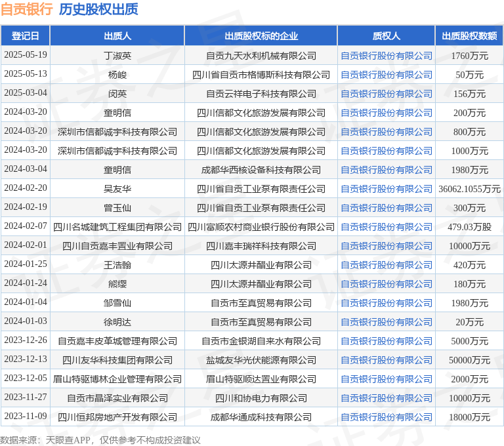Image resolution: width=504 pixels, height=446 pixels.
Task: Select pledgor name 邹雪仙
Action: 117,303
